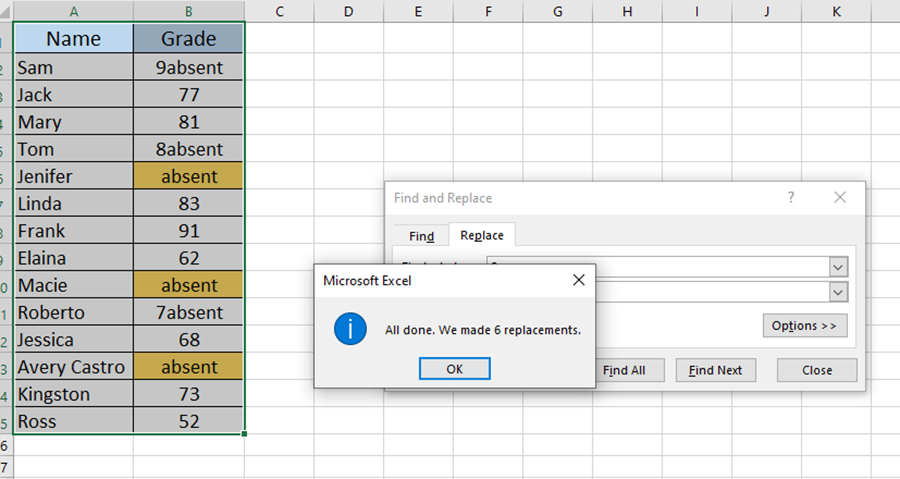Select the Replace tab

(x=482, y=235)
